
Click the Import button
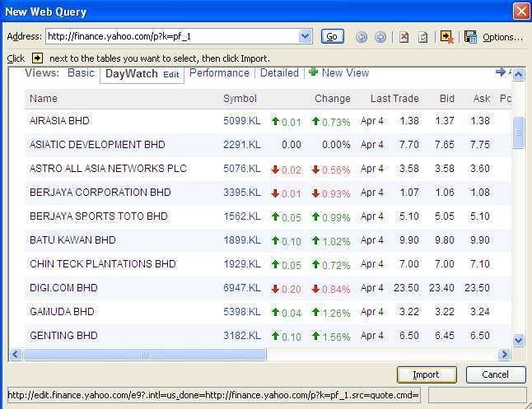pos(427,374)
